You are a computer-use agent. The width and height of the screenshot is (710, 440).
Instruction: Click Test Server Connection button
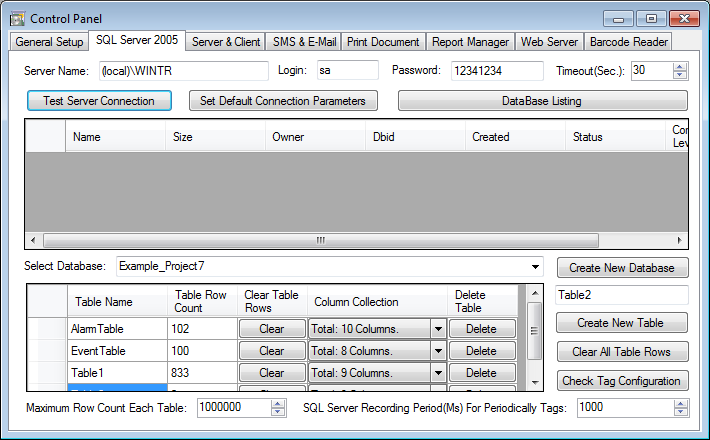[99, 101]
